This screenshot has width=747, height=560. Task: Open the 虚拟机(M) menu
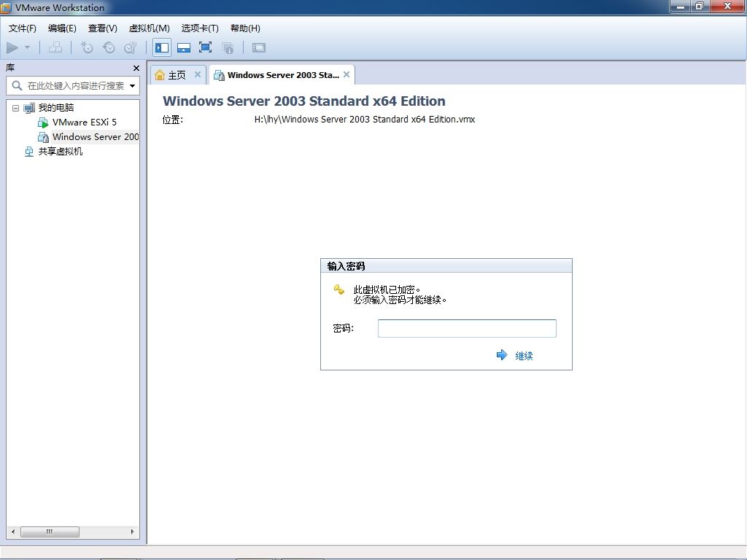[x=149, y=28]
